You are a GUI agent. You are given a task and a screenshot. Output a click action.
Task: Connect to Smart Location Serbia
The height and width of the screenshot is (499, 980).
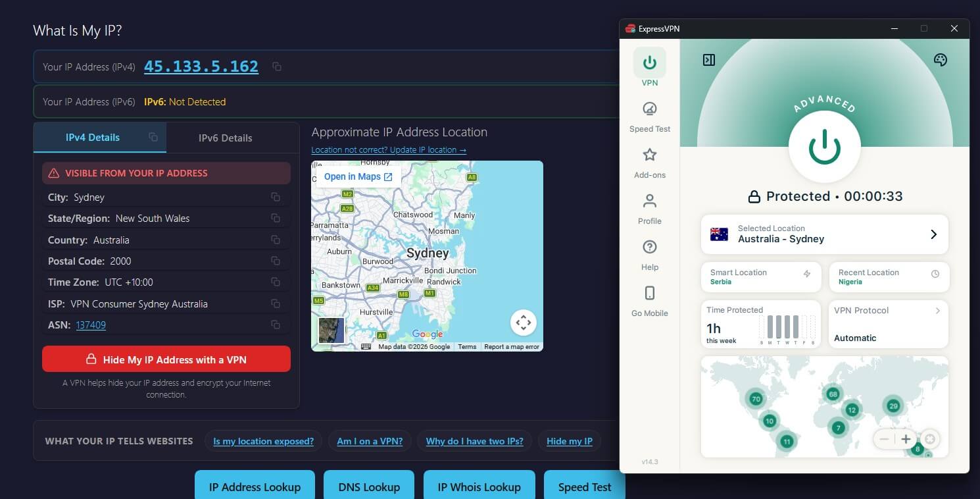click(x=760, y=277)
